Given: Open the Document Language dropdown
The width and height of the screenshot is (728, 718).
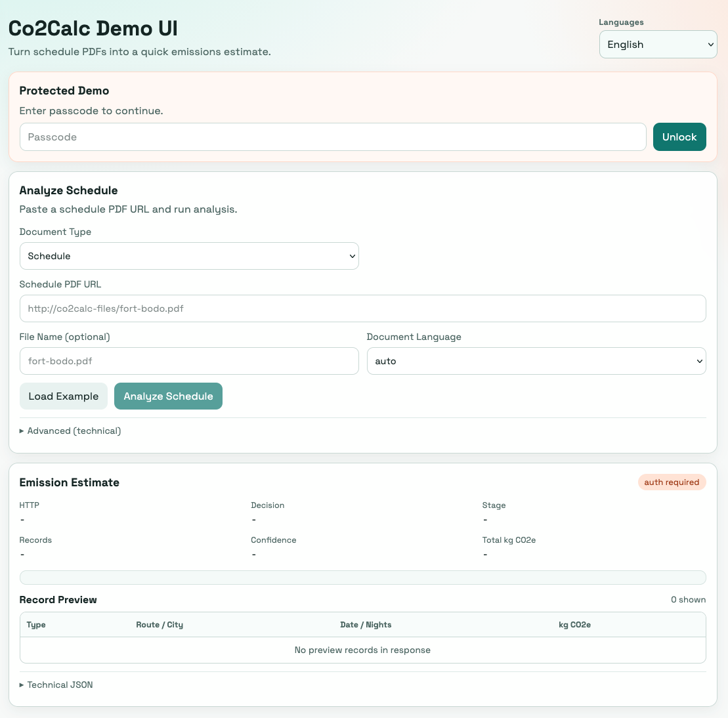Looking at the screenshot, I should pyautogui.click(x=536, y=361).
